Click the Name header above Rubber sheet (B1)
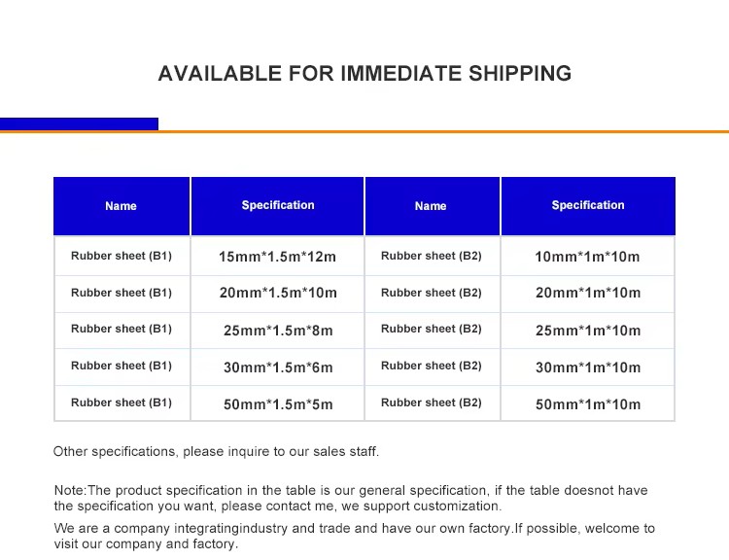Viewport: 729px width, 560px height. [x=121, y=206]
